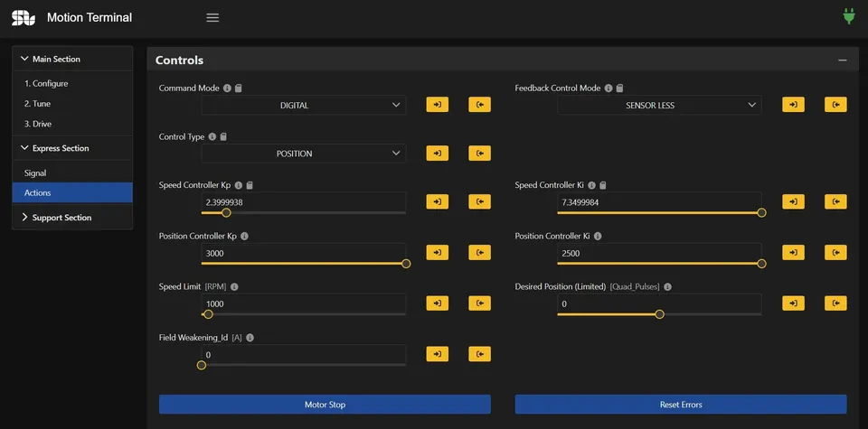
Task: Click the left-arrow read icon for Command Mode
Action: coord(479,105)
